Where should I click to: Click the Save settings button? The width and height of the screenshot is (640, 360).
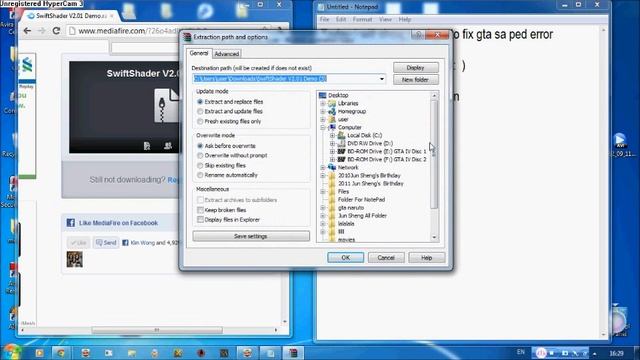click(x=251, y=236)
